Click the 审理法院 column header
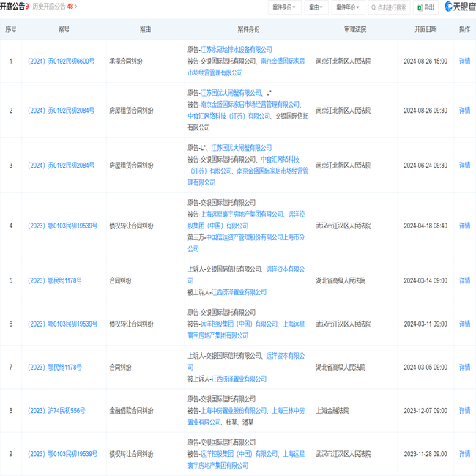This screenshot has width=476, height=476. click(355, 29)
